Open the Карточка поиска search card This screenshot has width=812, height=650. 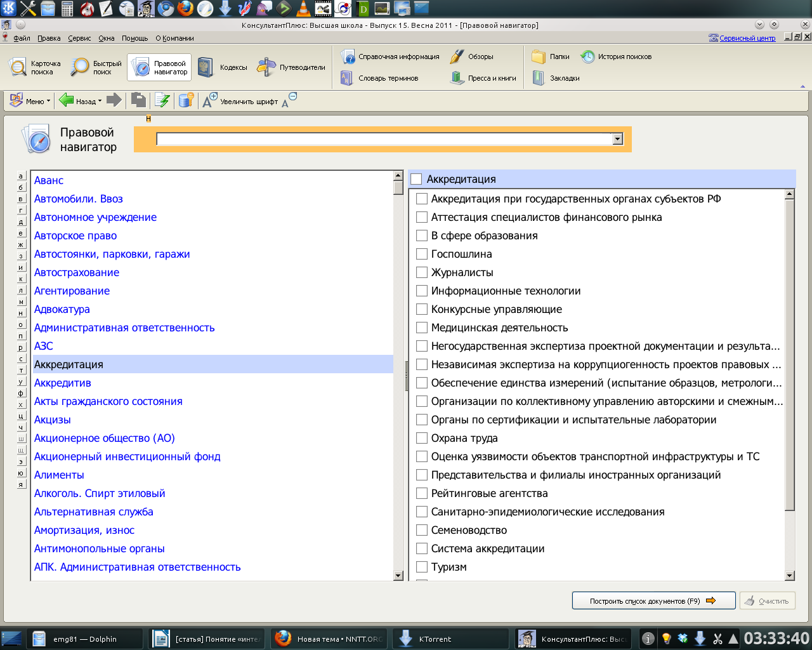(x=36, y=67)
